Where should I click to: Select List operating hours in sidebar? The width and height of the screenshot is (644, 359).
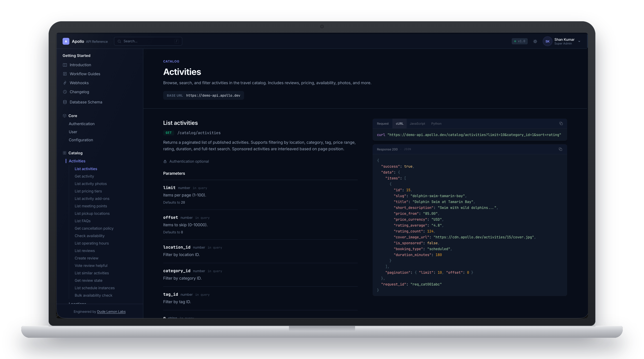pos(91,243)
